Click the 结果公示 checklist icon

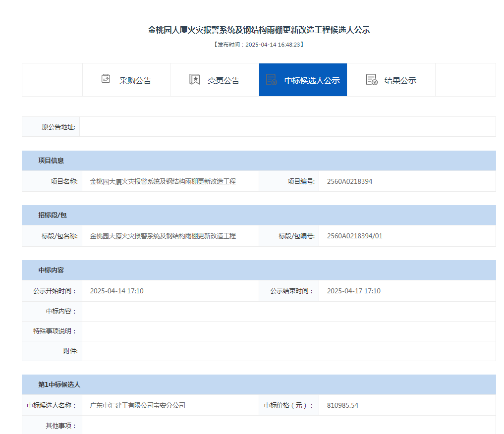372,79
